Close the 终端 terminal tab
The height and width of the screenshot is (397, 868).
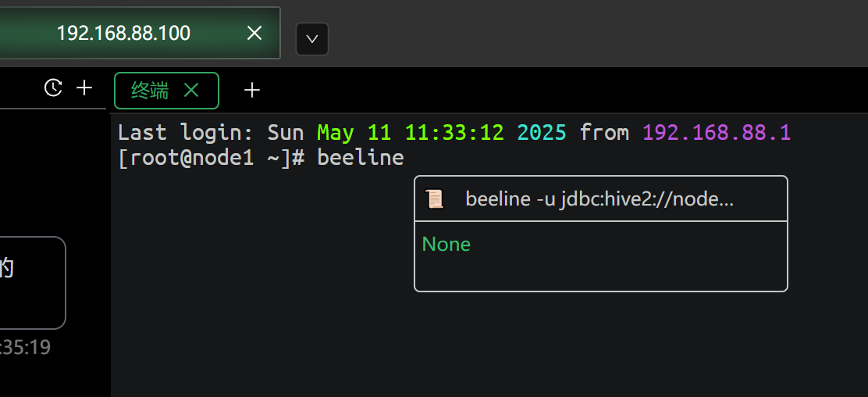pyautogui.click(x=191, y=90)
